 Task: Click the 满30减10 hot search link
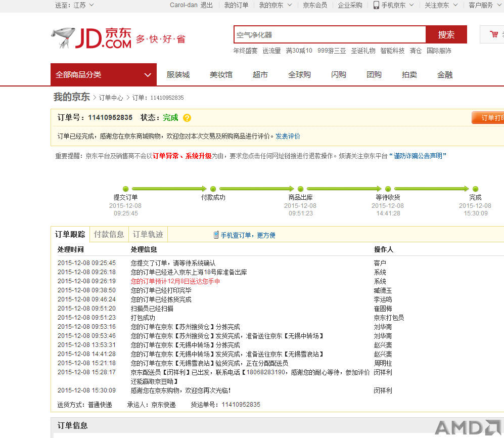coord(299,51)
